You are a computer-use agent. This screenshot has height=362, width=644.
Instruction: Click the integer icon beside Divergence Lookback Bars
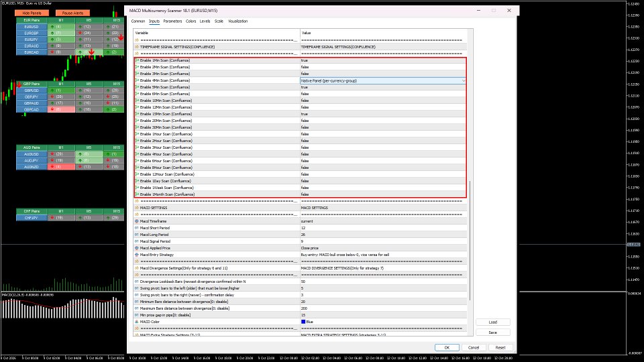pyautogui.click(x=137, y=282)
